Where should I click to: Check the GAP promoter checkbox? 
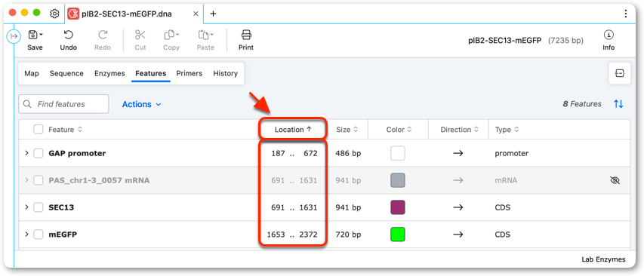tap(39, 153)
